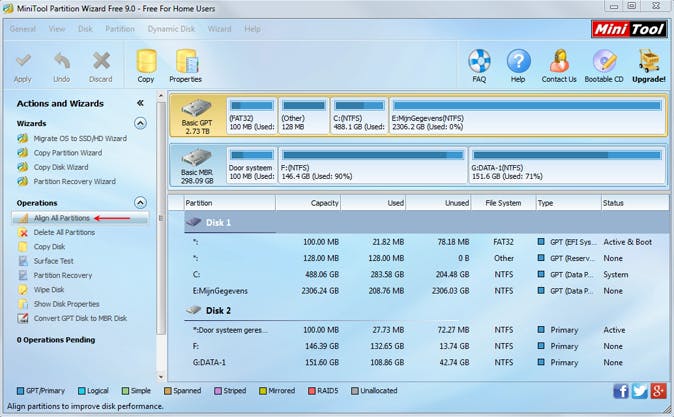The height and width of the screenshot is (417, 674).
Task: Click the GPT/Primary legend color swatch
Action: 20,391
